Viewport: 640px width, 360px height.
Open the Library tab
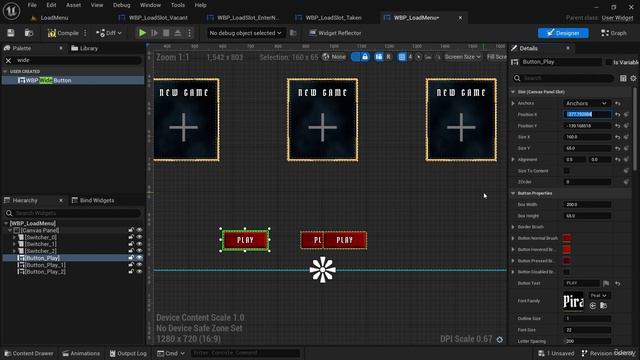(85, 48)
